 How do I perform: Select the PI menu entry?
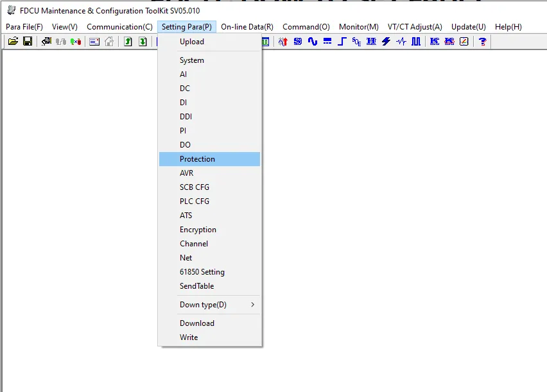[x=210, y=131]
